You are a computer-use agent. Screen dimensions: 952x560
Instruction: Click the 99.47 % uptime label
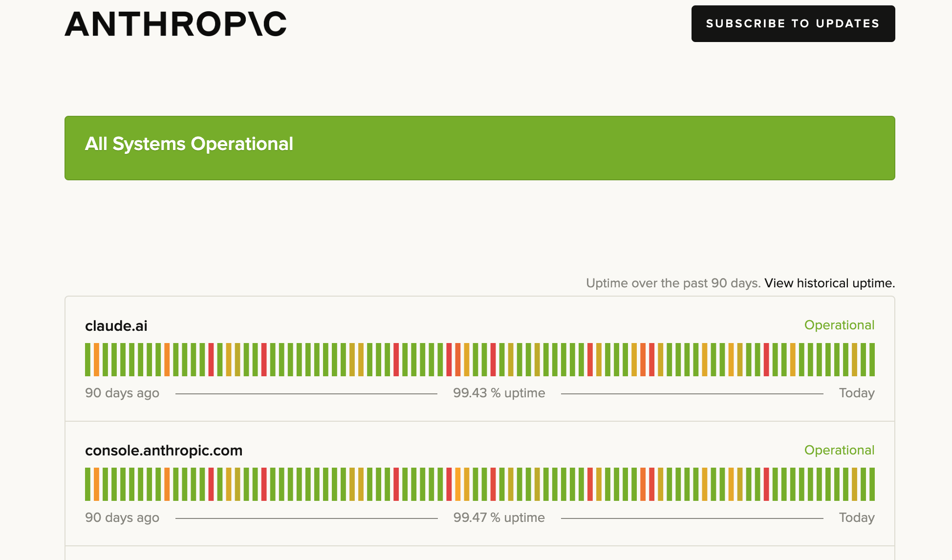[x=499, y=517]
